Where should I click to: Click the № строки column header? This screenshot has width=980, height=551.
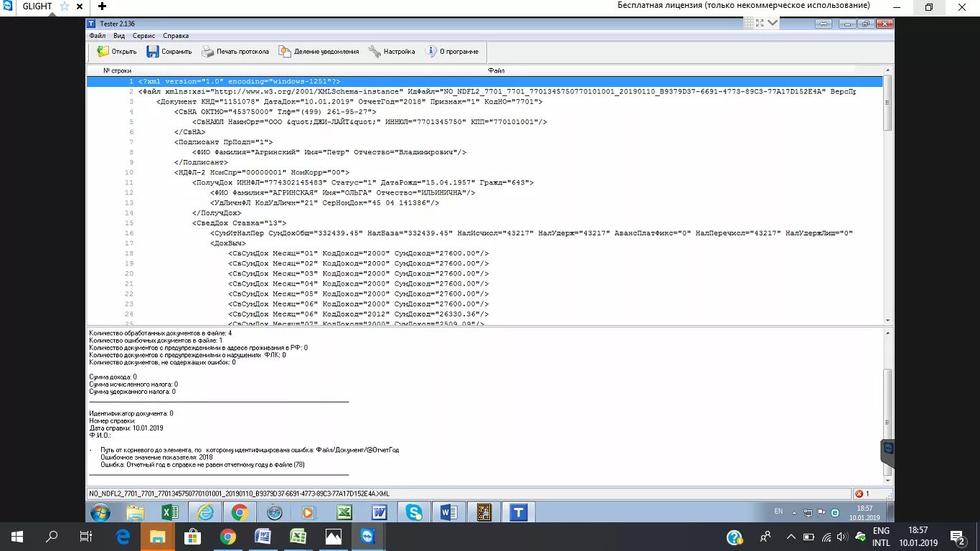[117, 70]
